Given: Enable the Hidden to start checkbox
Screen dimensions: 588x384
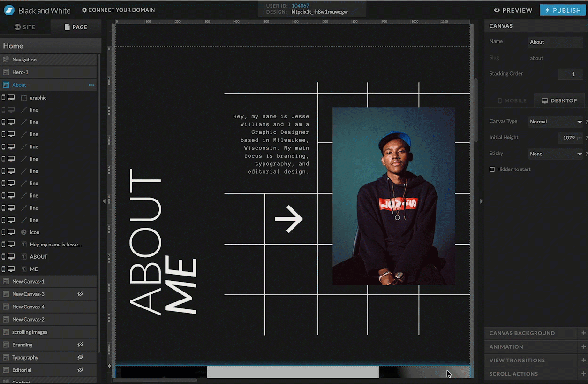Looking at the screenshot, I should coord(492,169).
